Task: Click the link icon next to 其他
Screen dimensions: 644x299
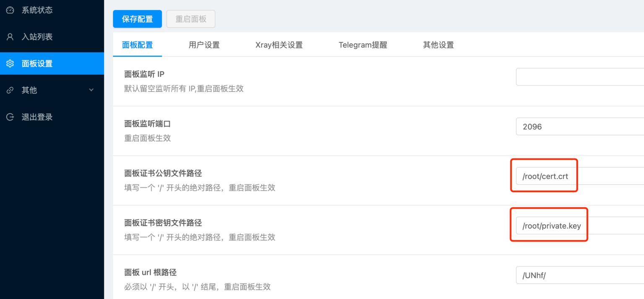Action: (10, 90)
